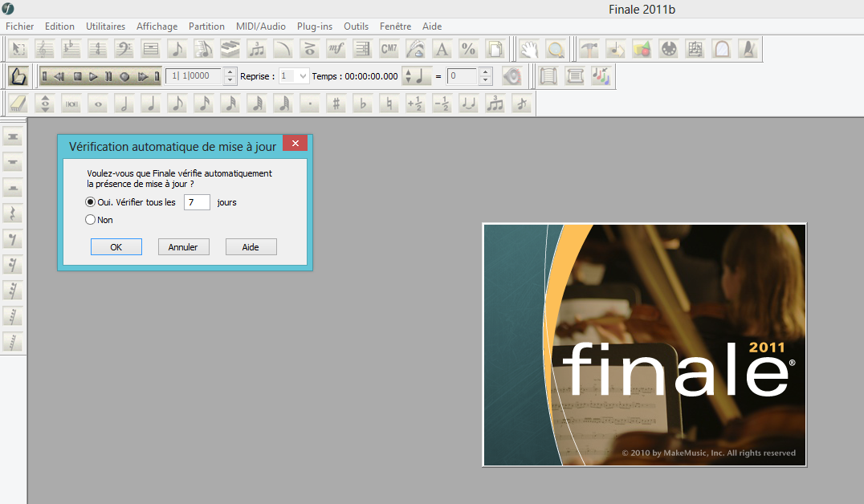
Task: Open the Reprise dropdown list
Action: 302,76
